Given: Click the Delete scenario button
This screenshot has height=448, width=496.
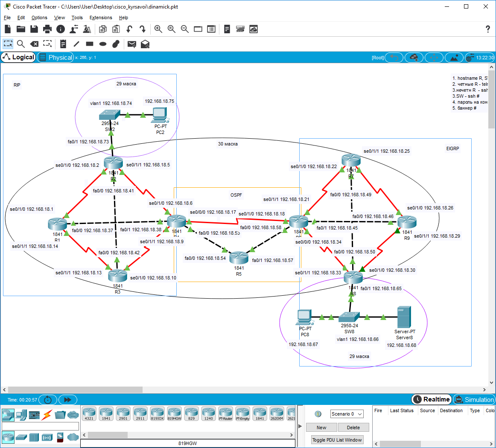Looking at the screenshot, I should [353, 428].
